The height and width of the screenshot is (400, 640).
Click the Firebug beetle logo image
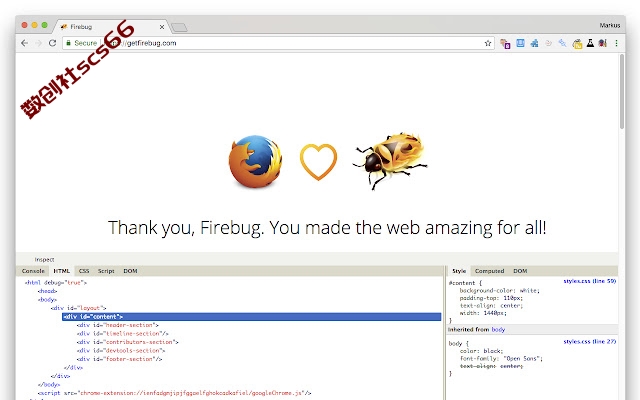coord(390,160)
